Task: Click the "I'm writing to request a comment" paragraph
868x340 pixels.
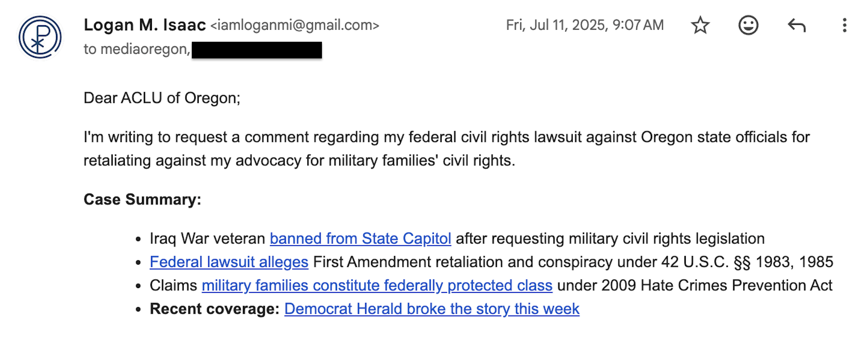Action: tap(446, 137)
